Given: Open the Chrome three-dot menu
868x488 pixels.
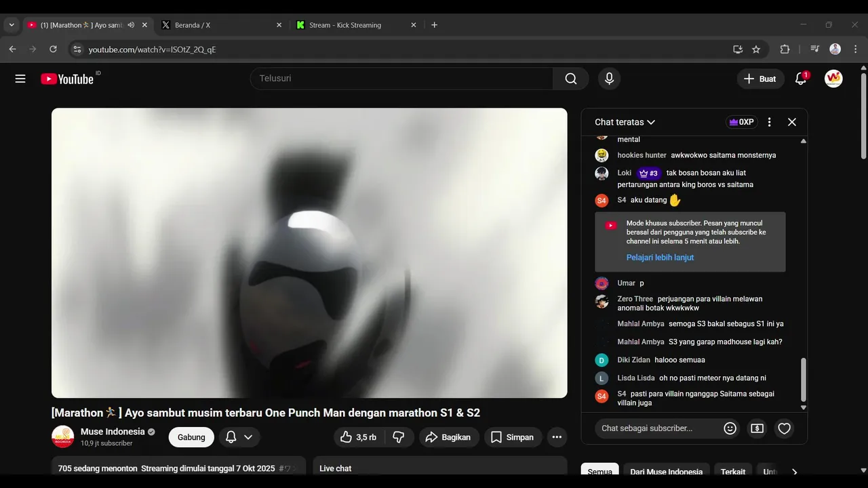Looking at the screenshot, I should tap(855, 49).
